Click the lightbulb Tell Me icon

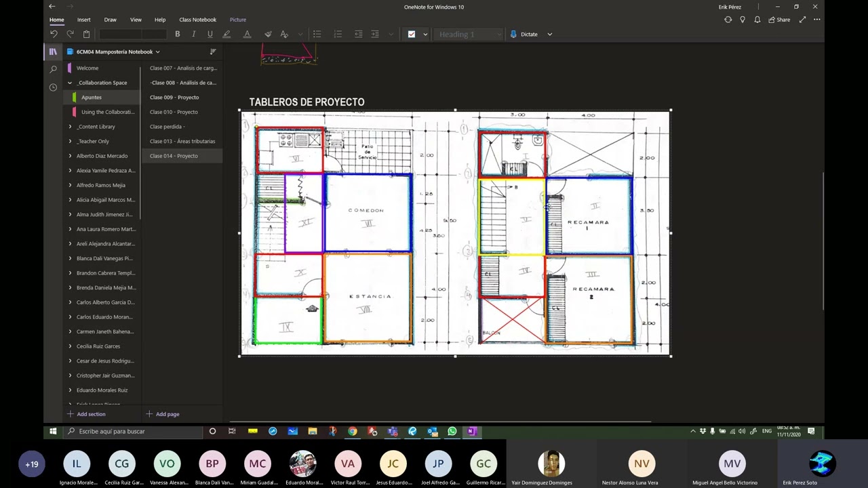click(x=743, y=20)
